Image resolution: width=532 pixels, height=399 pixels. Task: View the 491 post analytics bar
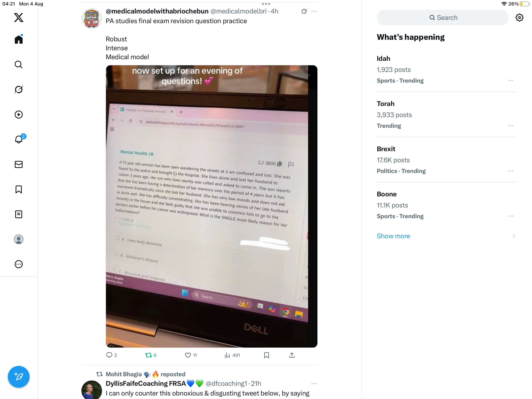click(x=232, y=355)
